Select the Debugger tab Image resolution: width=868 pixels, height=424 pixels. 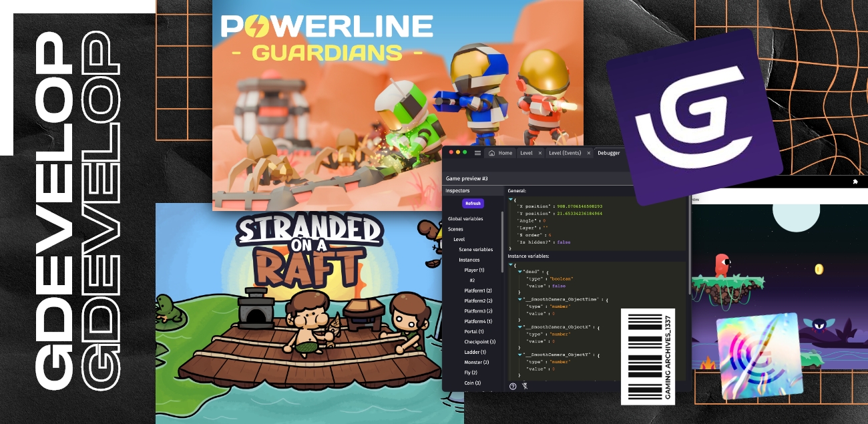[608, 153]
